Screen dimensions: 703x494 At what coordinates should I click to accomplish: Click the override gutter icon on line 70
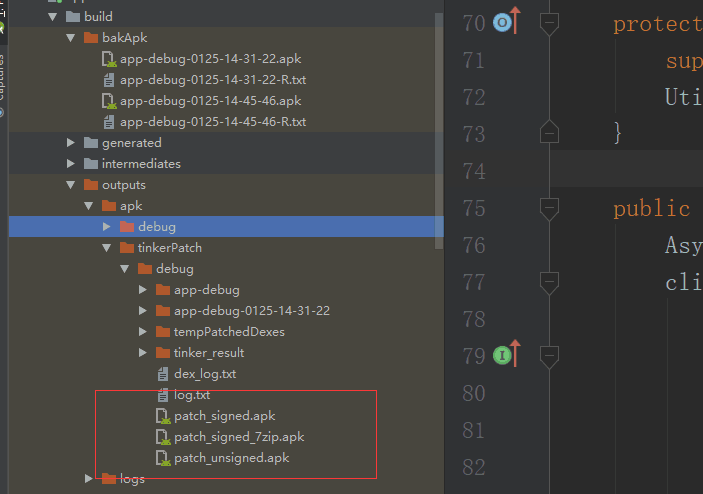502,23
